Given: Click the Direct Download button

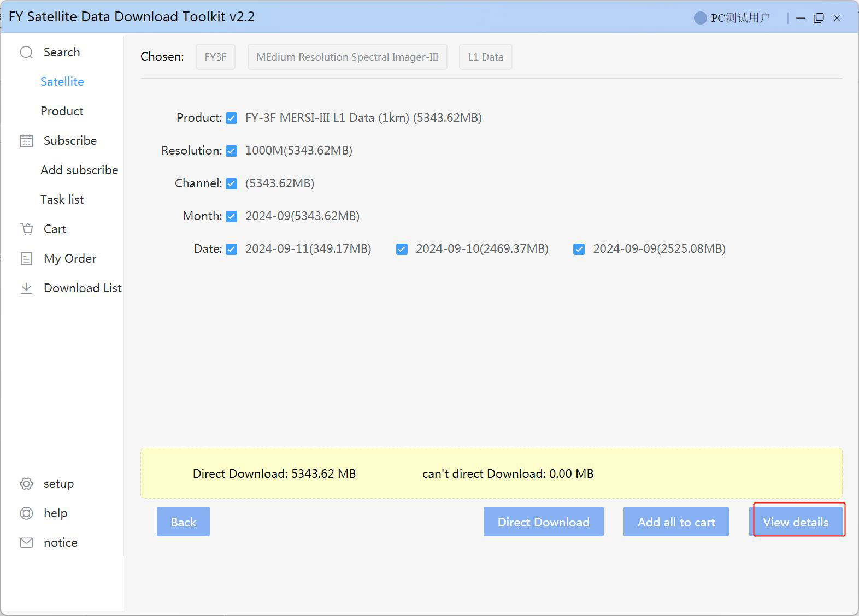Looking at the screenshot, I should (543, 522).
